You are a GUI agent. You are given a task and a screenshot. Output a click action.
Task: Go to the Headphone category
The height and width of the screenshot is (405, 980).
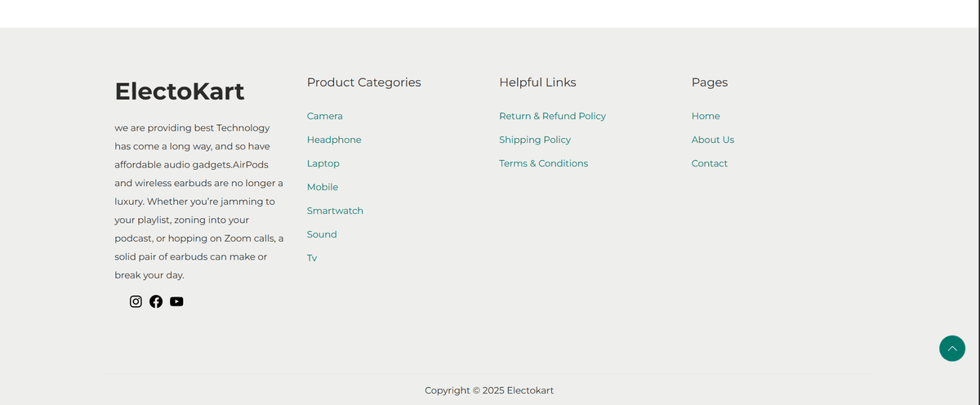pyautogui.click(x=333, y=140)
